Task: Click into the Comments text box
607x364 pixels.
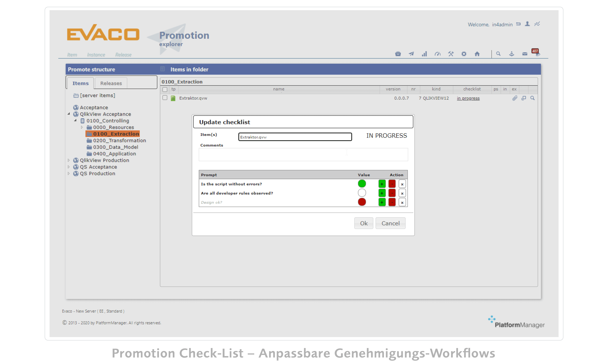Action: 303,154
